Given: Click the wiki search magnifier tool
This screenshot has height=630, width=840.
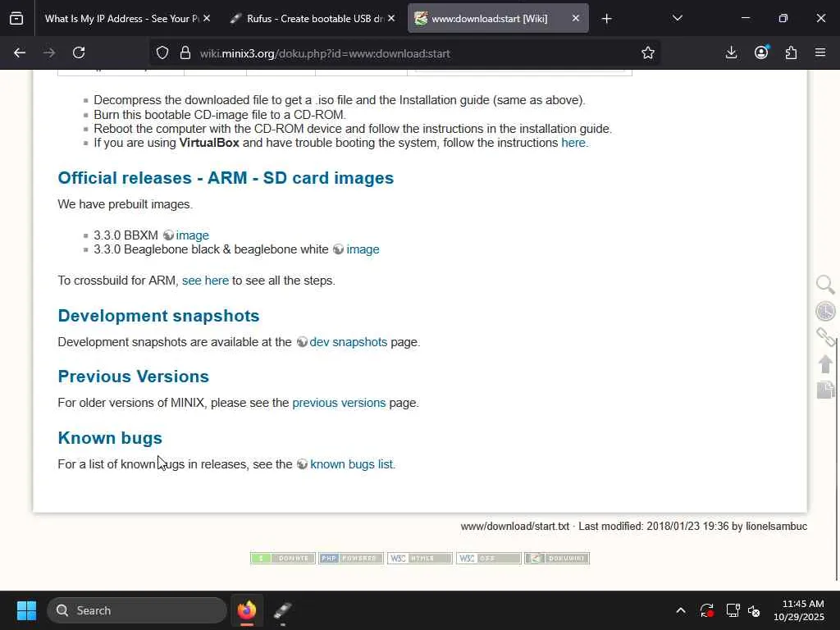Looking at the screenshot, I should pyautogui.click(x=825, y=285).
